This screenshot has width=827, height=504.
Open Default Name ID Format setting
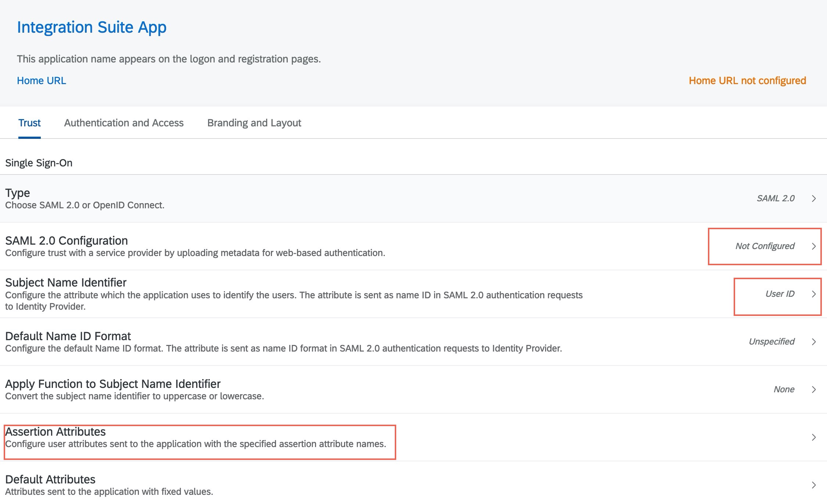coord(68,336)
